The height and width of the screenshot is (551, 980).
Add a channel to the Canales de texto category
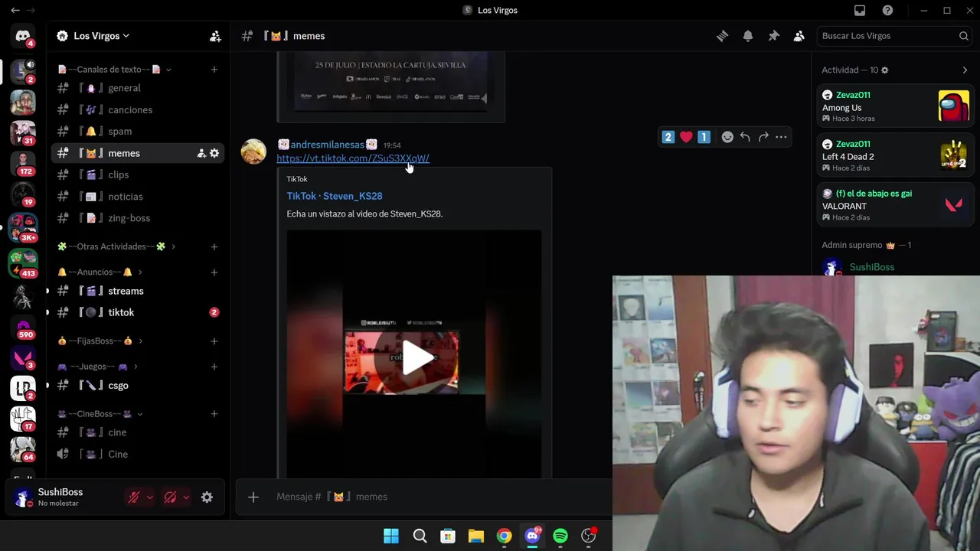pos(214,70)
